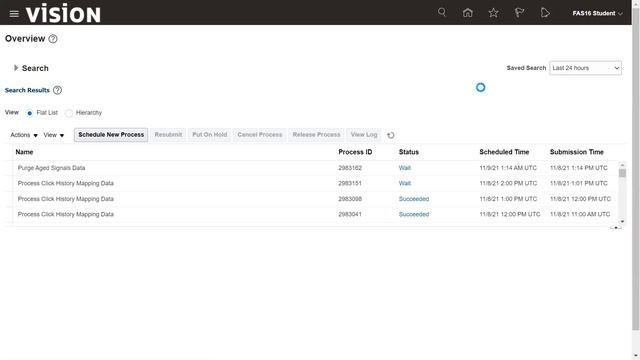Open Wait status for process 2983162
Screen dimensions: 640x360
[x=404, y=168]
